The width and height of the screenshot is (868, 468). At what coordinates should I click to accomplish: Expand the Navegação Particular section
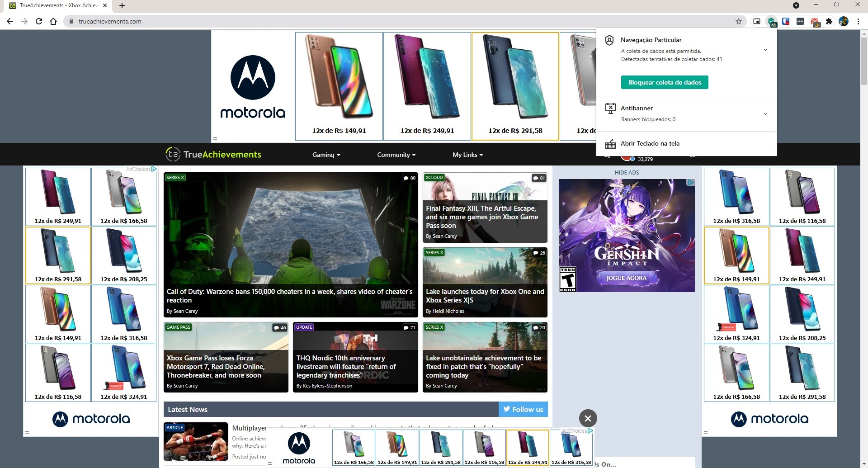[765, 50]
